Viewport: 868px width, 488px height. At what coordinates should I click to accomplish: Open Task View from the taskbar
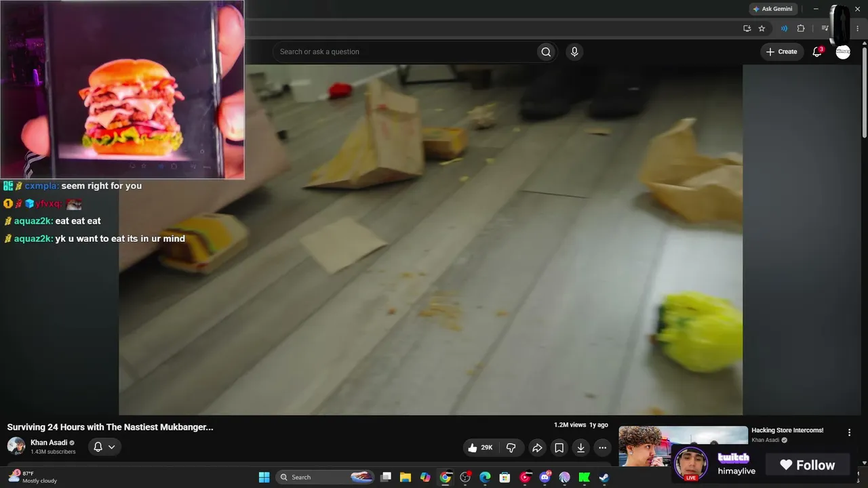pyautogui.click(x=386, y=477)
